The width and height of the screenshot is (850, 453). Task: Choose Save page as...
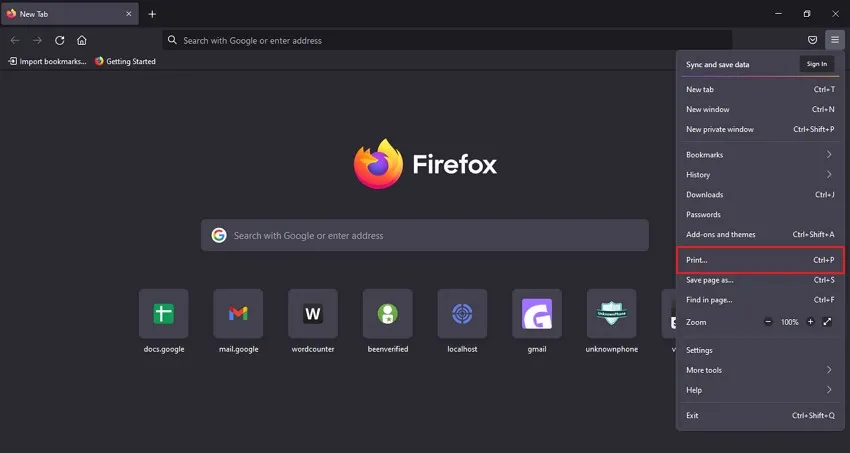click(x=760, y=280)
